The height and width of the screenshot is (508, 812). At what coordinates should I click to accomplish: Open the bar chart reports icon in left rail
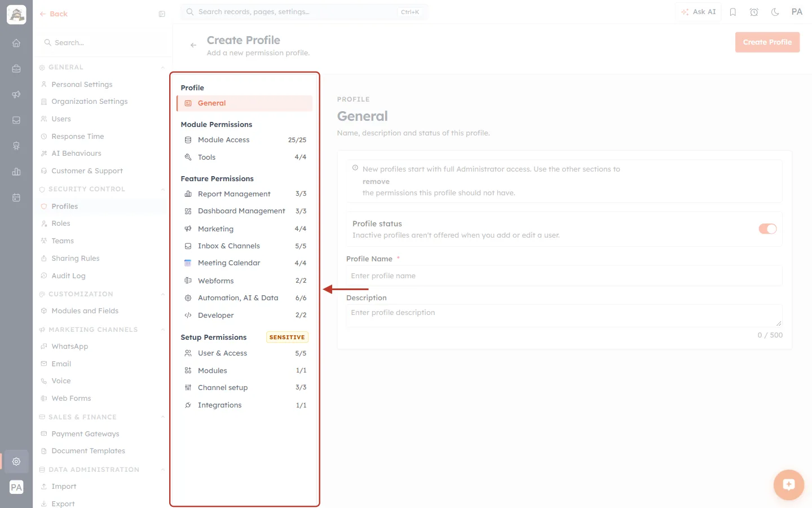(x=16, y=172)
